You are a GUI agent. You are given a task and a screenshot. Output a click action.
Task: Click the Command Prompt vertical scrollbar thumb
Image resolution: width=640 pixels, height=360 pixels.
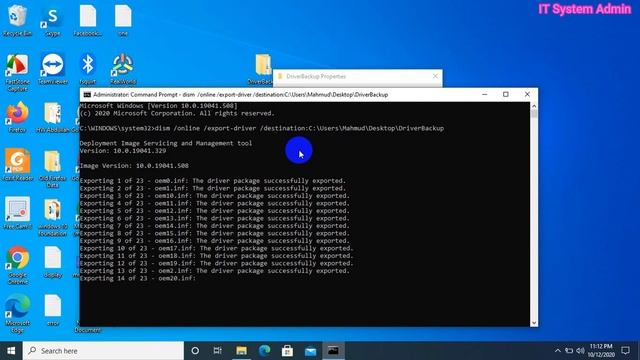(x=534, y=114)
